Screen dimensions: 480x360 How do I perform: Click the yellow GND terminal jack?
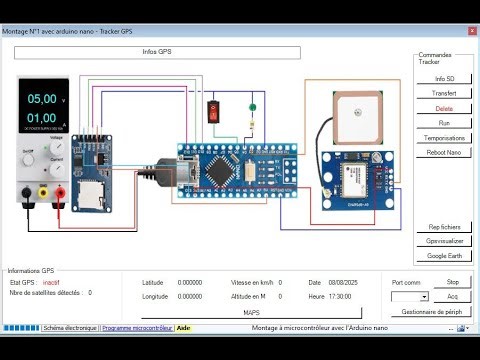(43, 193)
